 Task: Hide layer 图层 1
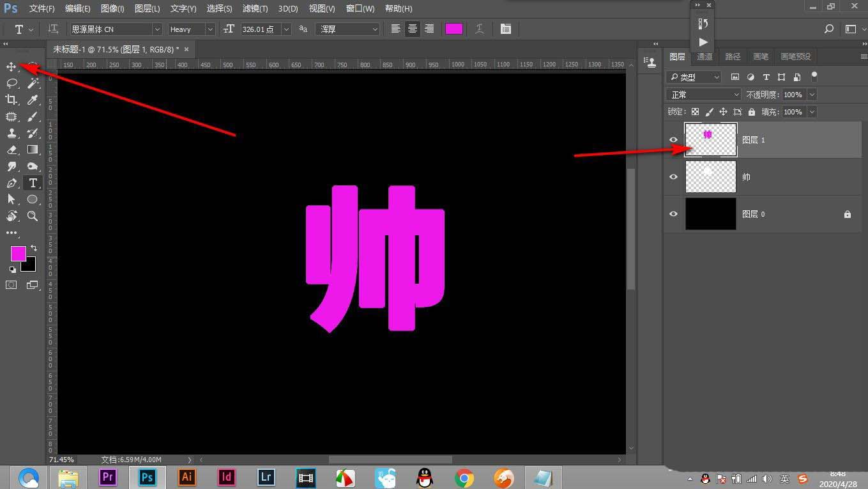point(673,140)
